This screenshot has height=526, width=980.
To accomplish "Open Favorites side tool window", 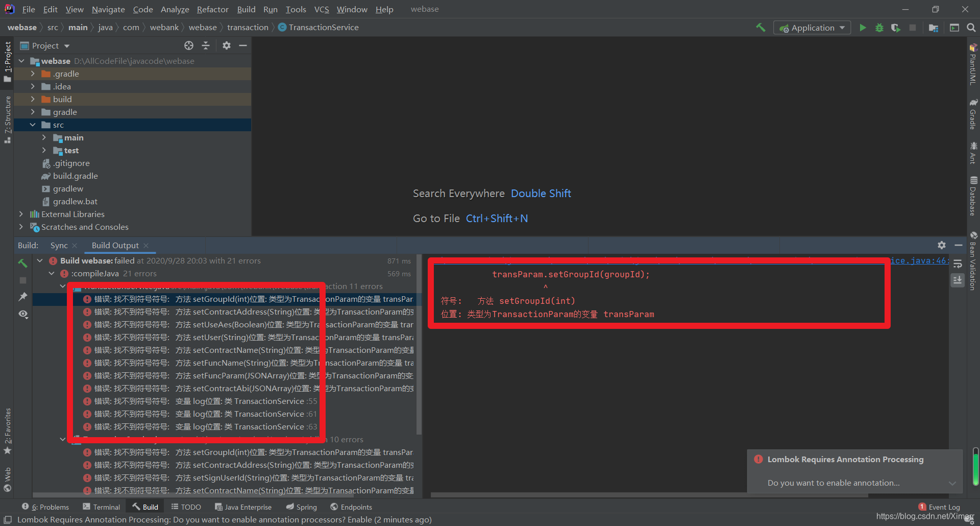I will pyautogui.click(x=7, y=432).
